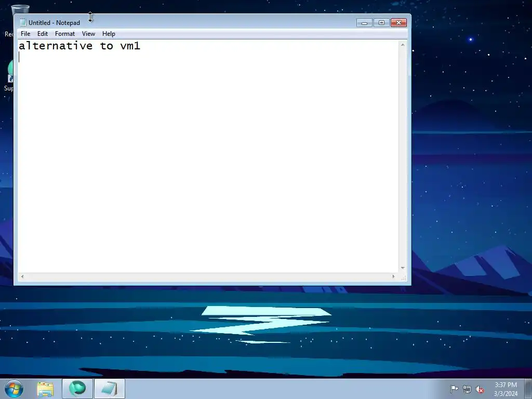Close the Untitled Notepad window
Viewport: 532px width, 399px height.
[398, 23]
